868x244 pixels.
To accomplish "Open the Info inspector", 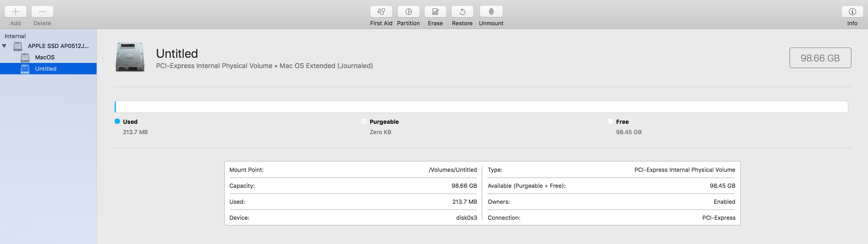I will 852,12.
